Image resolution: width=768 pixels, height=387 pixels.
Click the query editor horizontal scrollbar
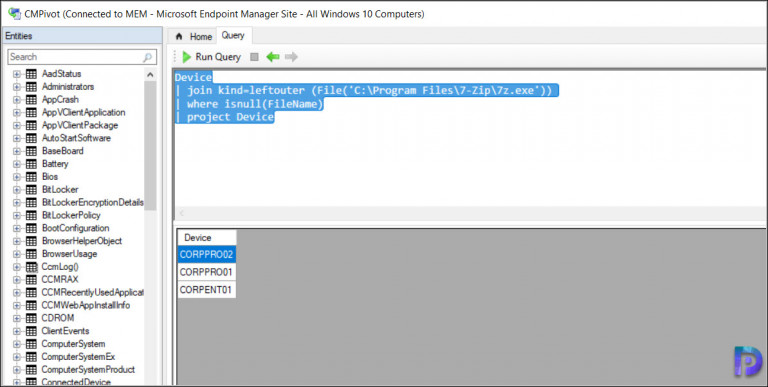click(470, 213)
